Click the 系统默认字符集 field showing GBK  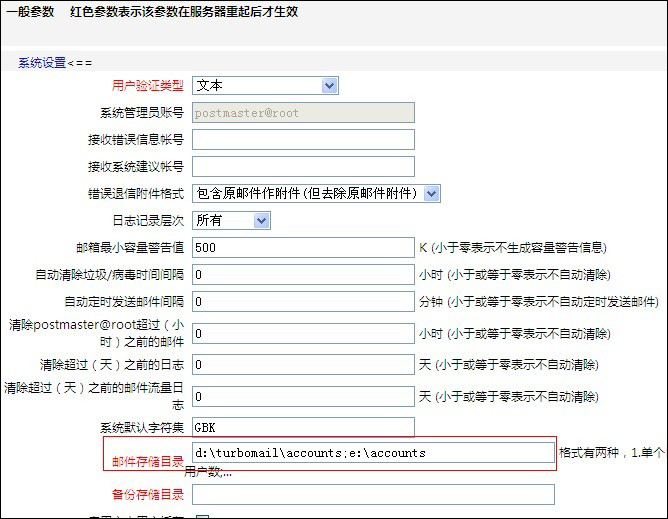point(302,427)
